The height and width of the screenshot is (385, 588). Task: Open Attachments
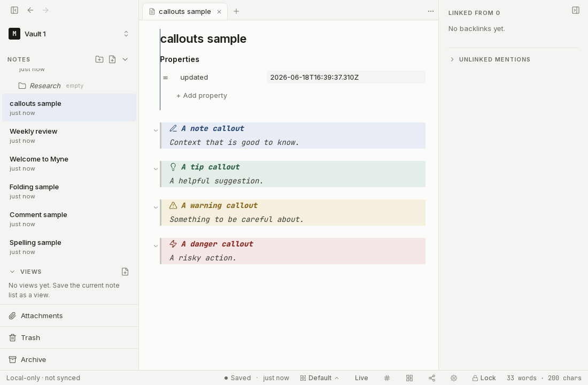(x=69, y=315)
